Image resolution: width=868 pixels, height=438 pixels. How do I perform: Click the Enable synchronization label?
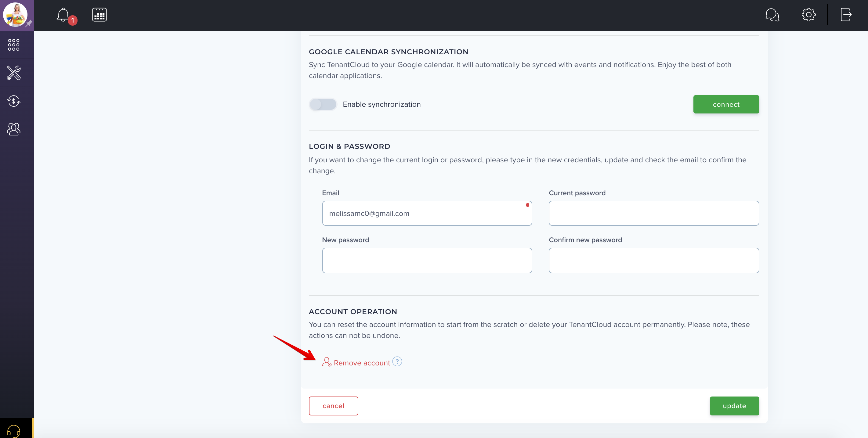(382, 104)
